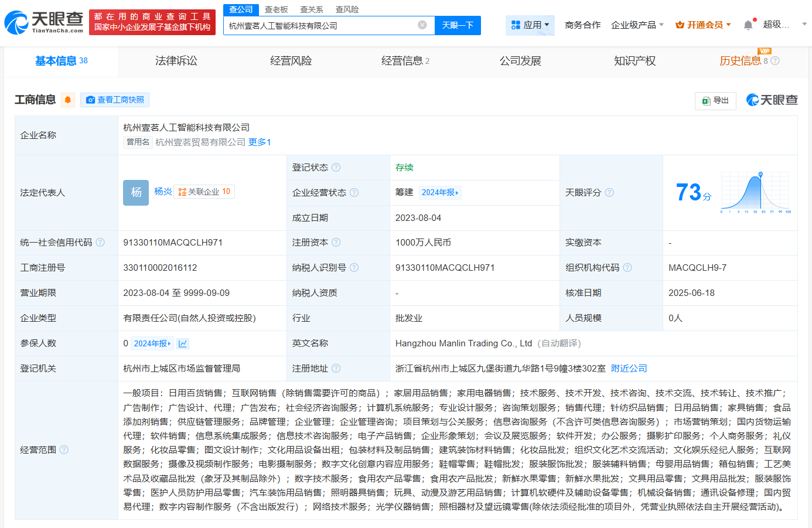The image size is (812, 528).
Task: Expand the user account dropdown arrow
Action: coord(804,25)
